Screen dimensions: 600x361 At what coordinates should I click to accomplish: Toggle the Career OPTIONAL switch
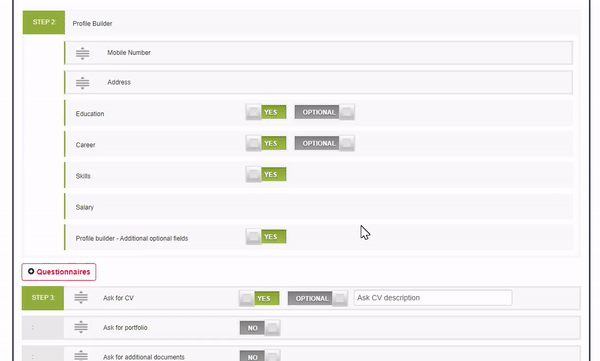tap(324, 143)
